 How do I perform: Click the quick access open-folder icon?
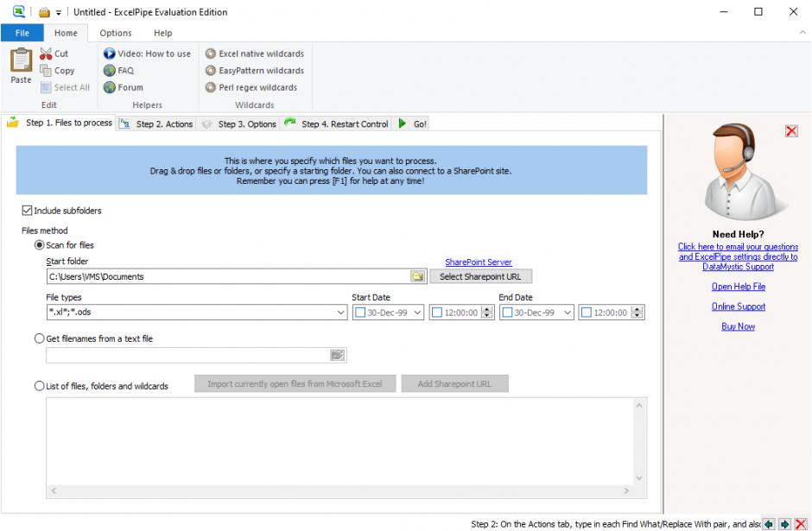[45, 12]
